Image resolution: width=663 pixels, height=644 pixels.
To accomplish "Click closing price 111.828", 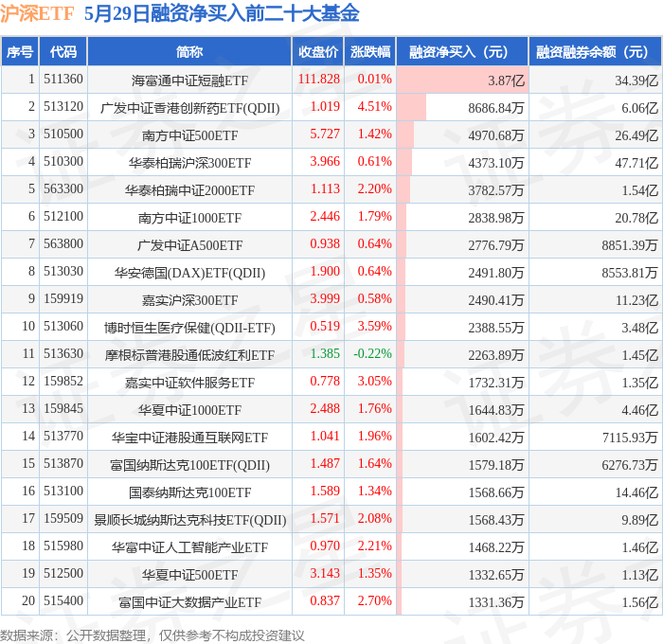I will [319, 79].
